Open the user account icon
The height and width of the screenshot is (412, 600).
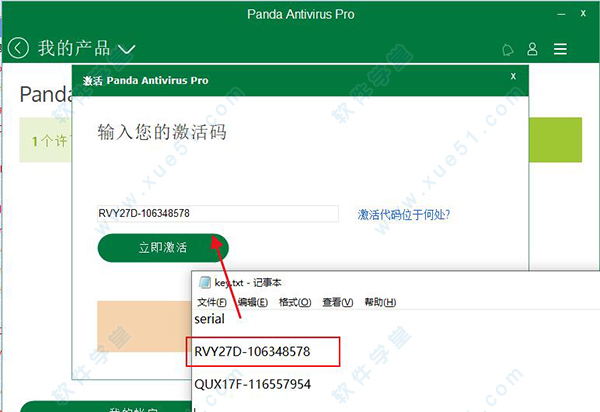click(532, 49)
